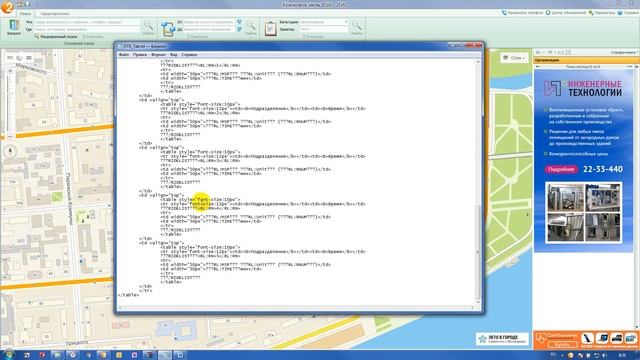Click the main search Найти magnifier button
Screen dimensions: 640x360
(148, 28)
